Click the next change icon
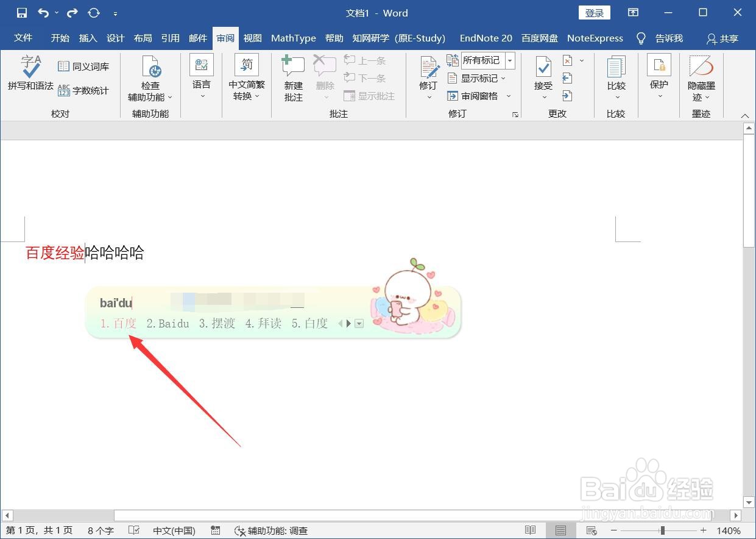Image resolution: width=756 pixels, height=539 pixels. click(x=567, y=96)
